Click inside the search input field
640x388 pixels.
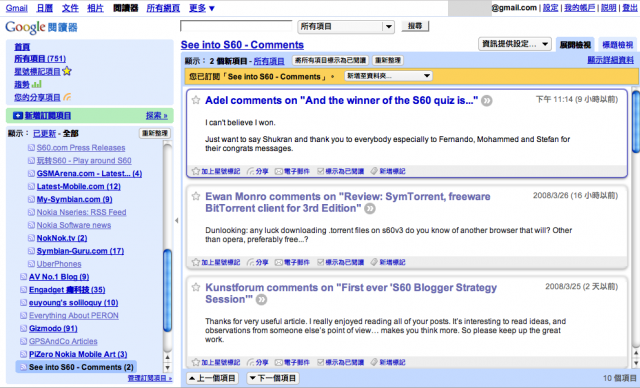236,26
